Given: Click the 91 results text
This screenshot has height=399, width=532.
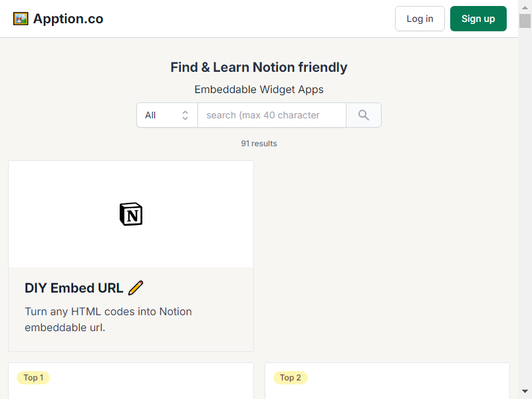Looking at the screenshot, I should pos(259,144).
